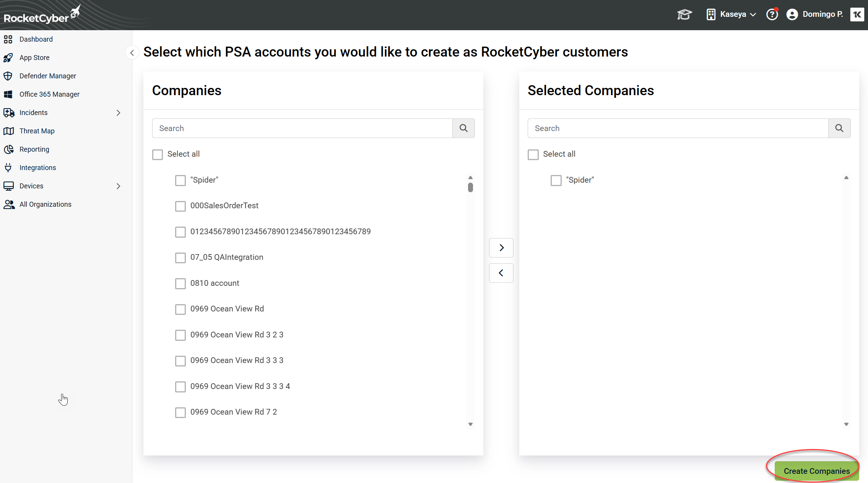Image resolution: width=868 pixels, height=483 pixels.
Task: Click the Domingo P. user avatar icon
Action: coord(792,15)
